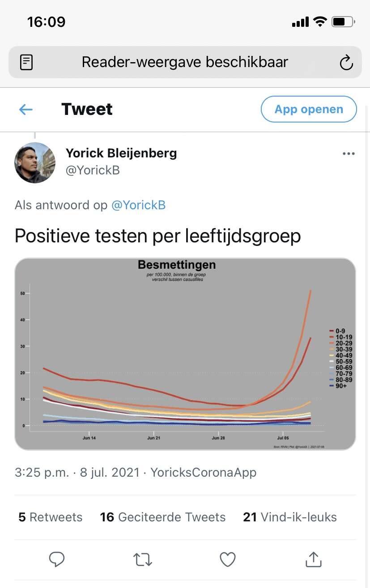Tap the share upload icon
This screenshot has width=370, height=588.
pos(313,558)
